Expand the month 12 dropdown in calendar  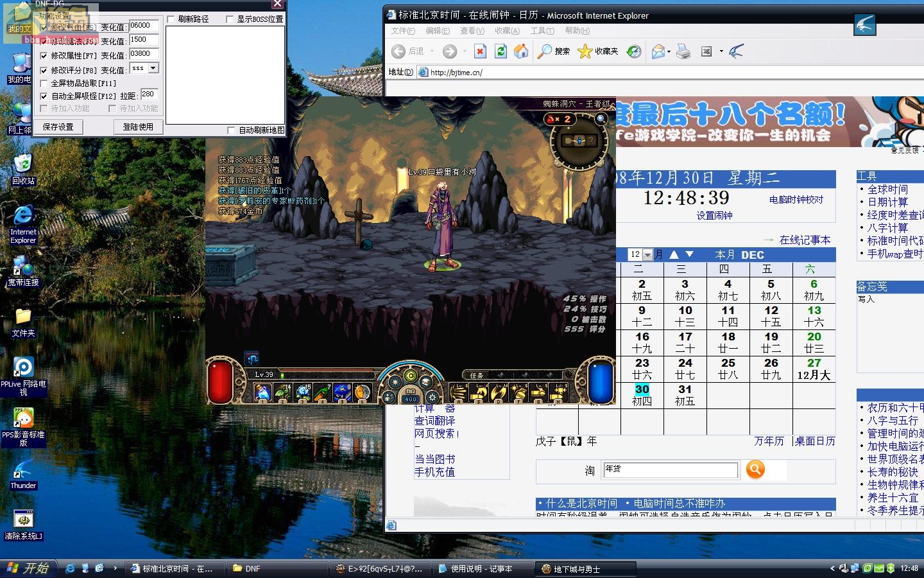point(647,255)
